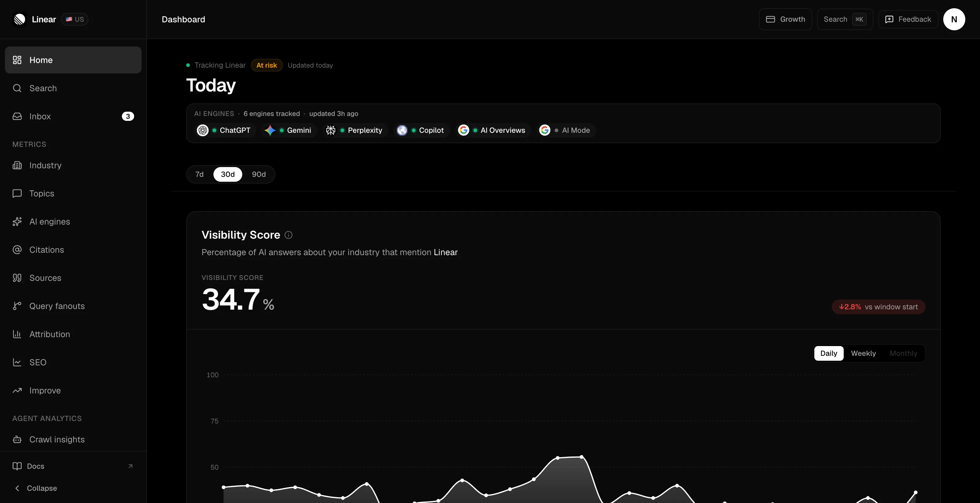Open the N user avatar menu
Viewport: 980px width, 503px height.
[954, 19]
